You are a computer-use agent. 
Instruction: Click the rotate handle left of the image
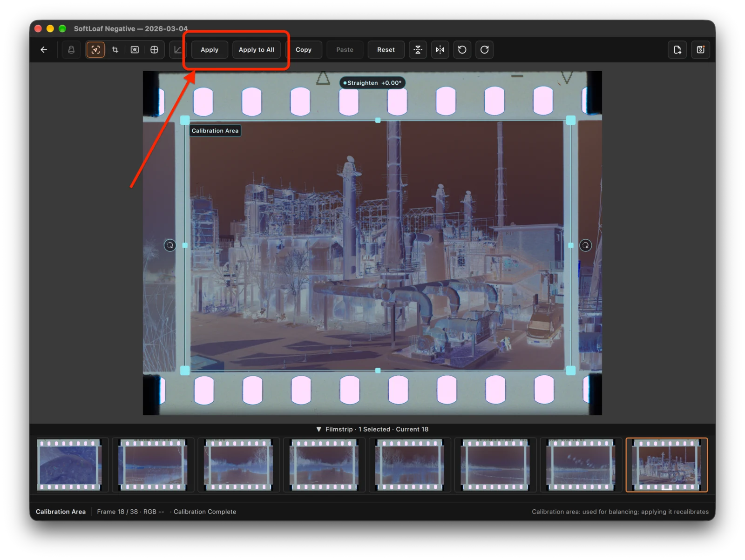click(x=170, y=245)
